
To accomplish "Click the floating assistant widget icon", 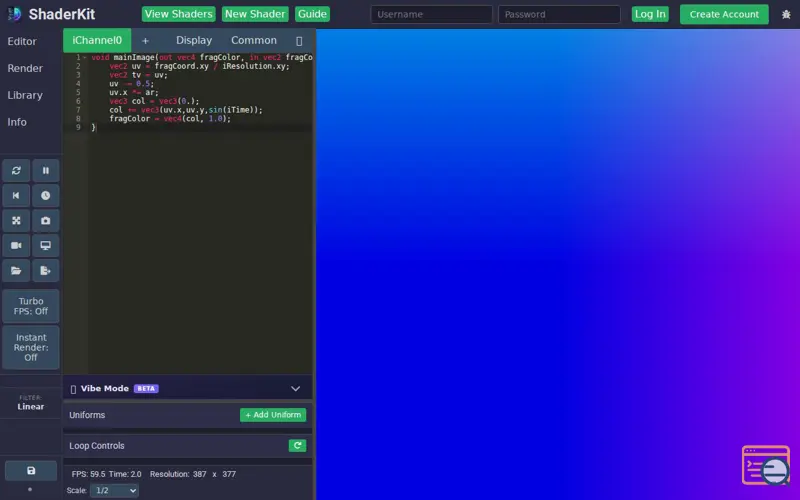I will [x=766, y=465].
